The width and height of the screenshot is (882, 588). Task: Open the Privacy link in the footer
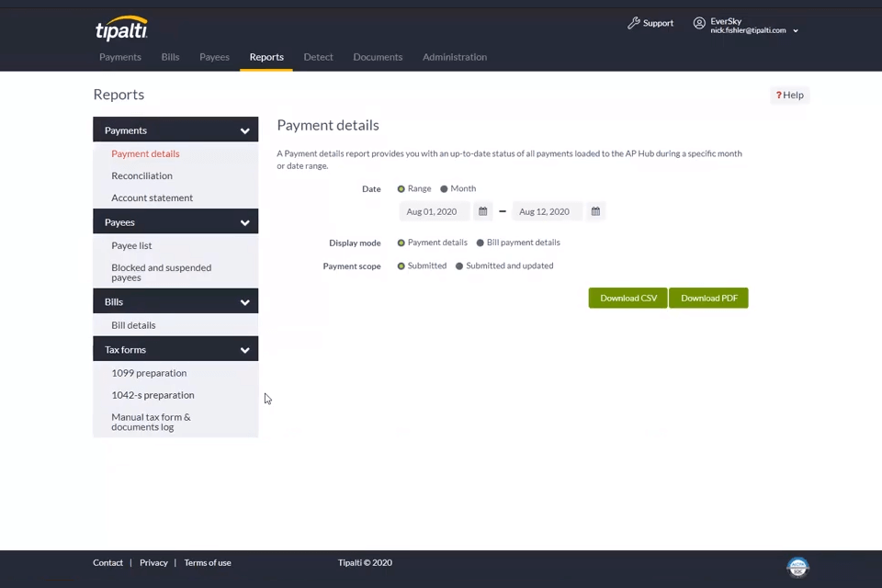point(153,562)
